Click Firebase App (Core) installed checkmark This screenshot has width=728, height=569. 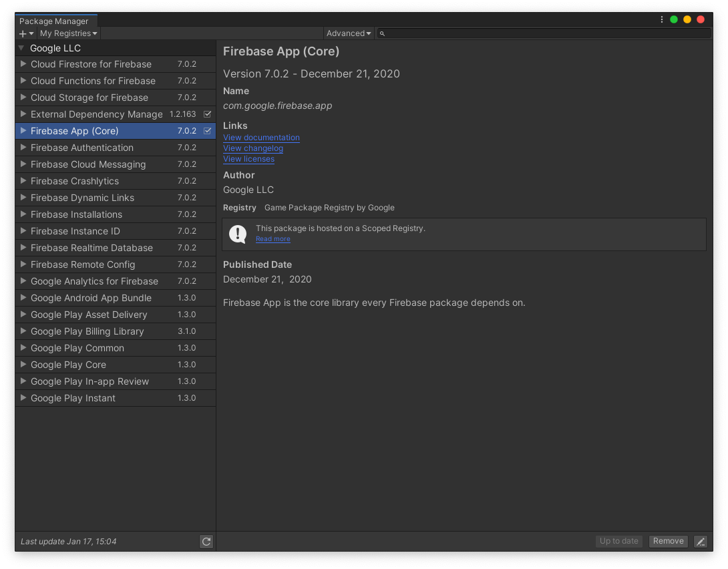208,131
